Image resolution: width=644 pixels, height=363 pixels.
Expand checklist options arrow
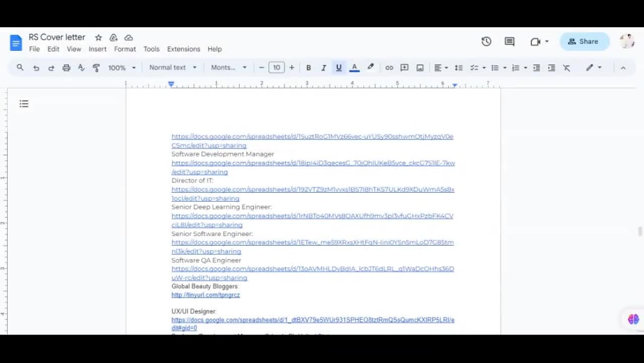[x=484, y=68]
